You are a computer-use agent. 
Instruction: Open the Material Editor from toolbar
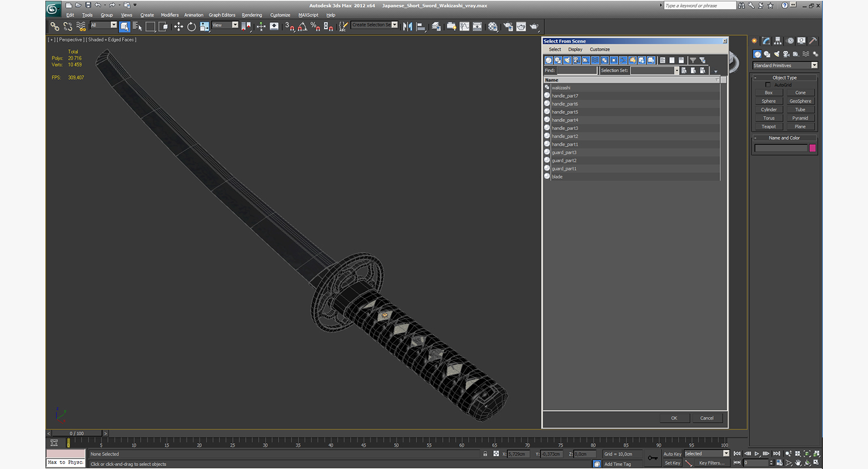[x=493, y=26]
